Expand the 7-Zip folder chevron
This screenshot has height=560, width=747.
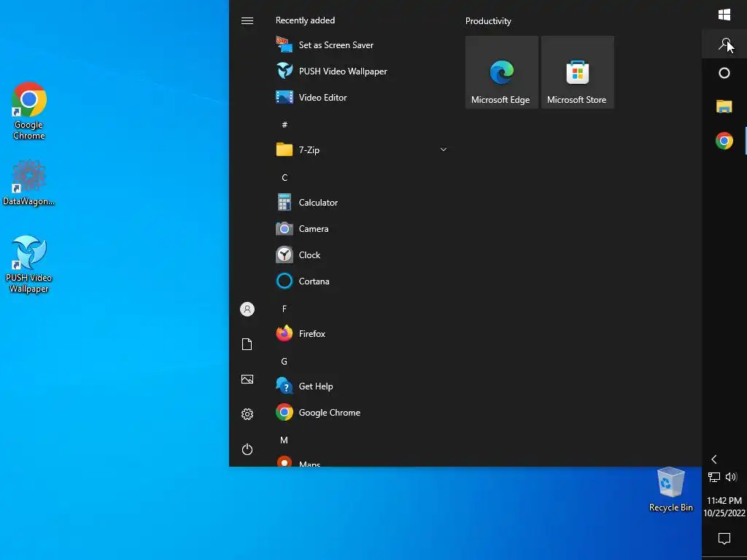pyautogui.click(x=443, y=149)
